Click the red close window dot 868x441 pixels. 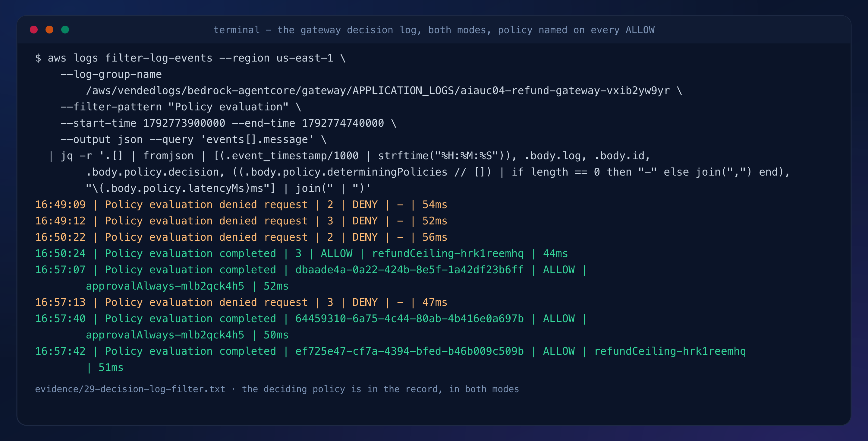click(x=34, y=30)
